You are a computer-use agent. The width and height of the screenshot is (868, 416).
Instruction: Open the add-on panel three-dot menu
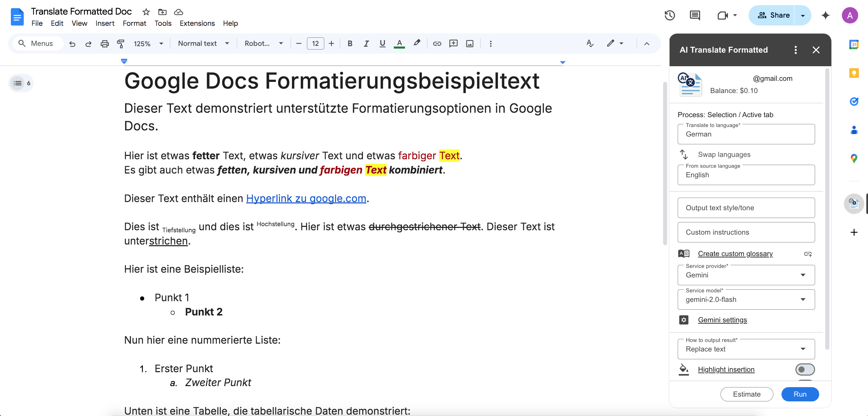tap(796, 50)
